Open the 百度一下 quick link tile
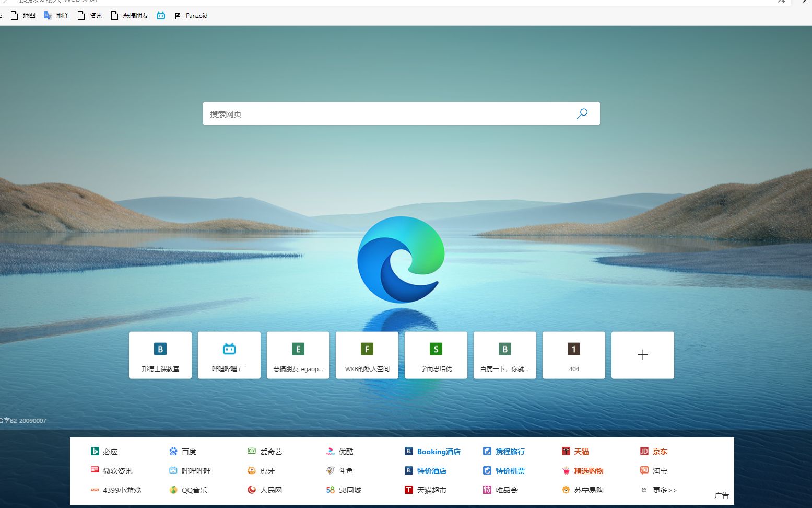The width and height of the screenshot is (812, 508). pos(505,355)
